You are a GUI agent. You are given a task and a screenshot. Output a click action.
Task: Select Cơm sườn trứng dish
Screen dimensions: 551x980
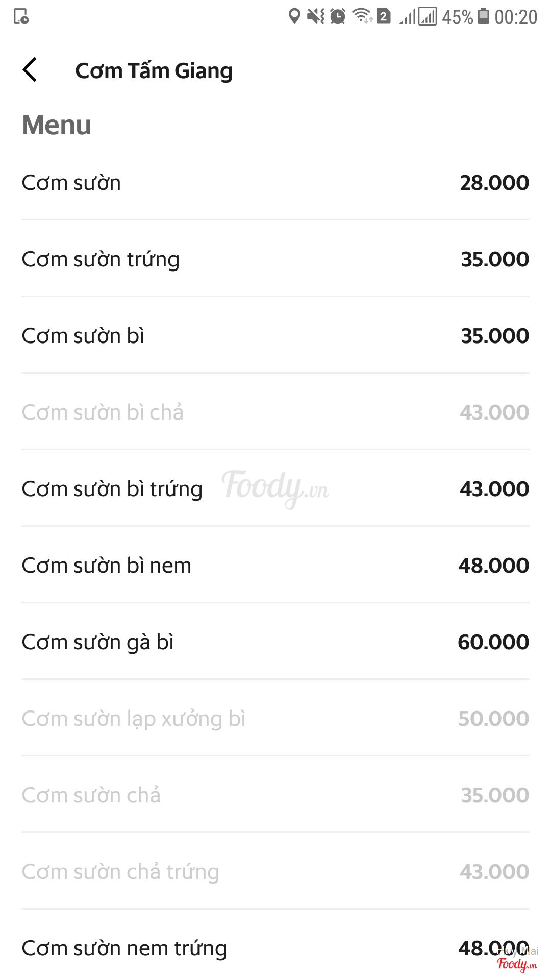point(101,259)
